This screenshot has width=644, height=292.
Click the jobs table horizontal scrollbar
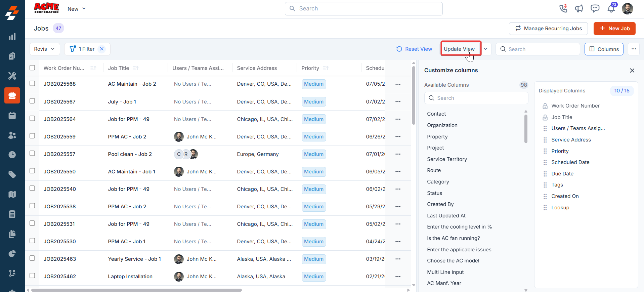[136, 290]
